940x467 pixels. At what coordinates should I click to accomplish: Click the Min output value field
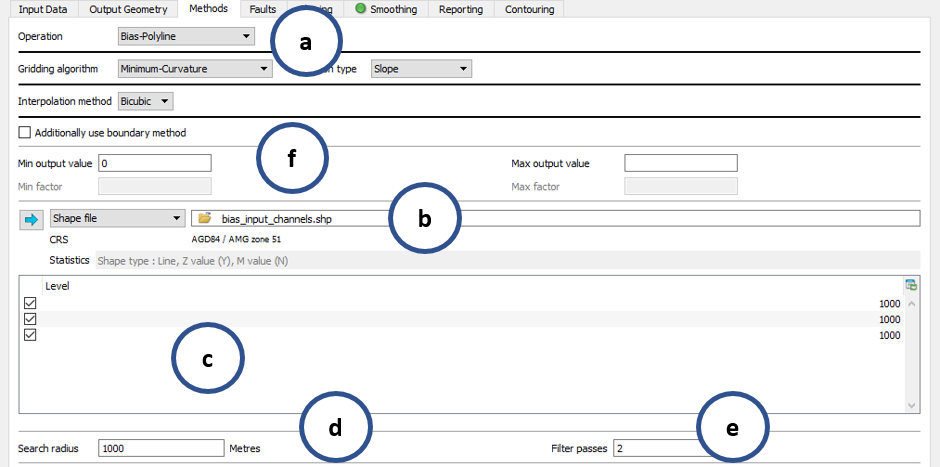click(154, 163)
